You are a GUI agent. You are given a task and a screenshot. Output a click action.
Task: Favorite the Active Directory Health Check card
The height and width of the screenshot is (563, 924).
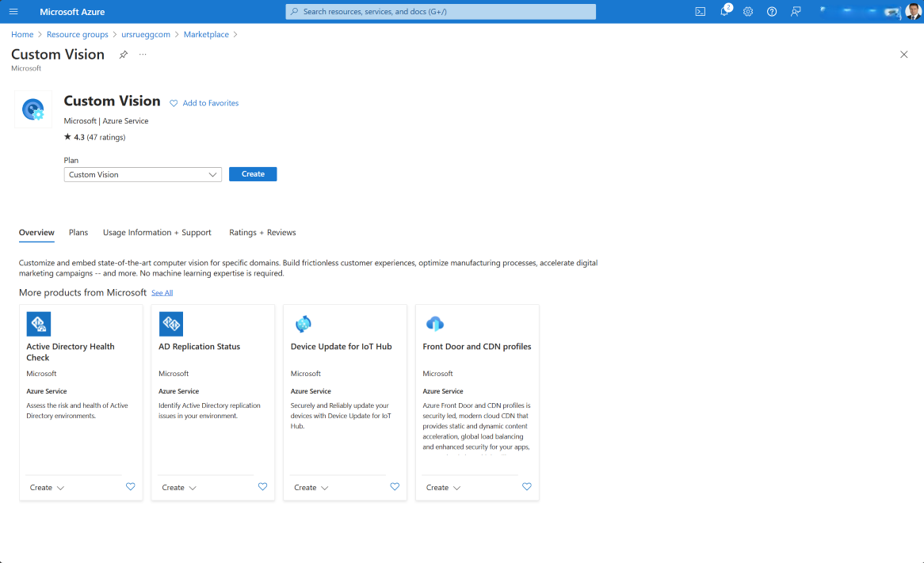pos(130,486)
